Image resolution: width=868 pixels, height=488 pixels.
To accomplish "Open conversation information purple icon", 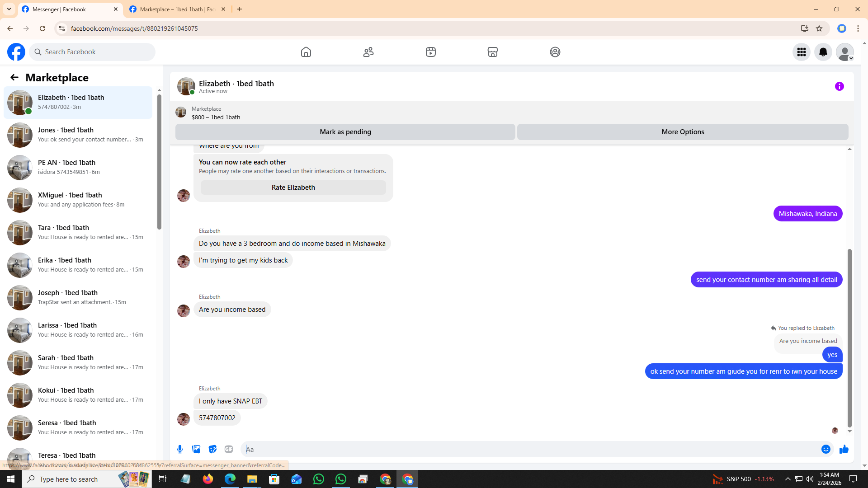I will click(839, 86).
